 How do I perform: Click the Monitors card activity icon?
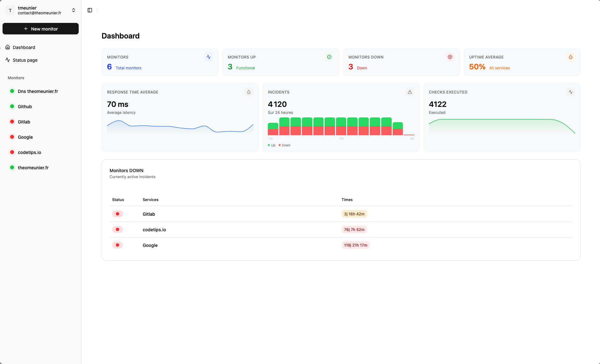point(209,57)
